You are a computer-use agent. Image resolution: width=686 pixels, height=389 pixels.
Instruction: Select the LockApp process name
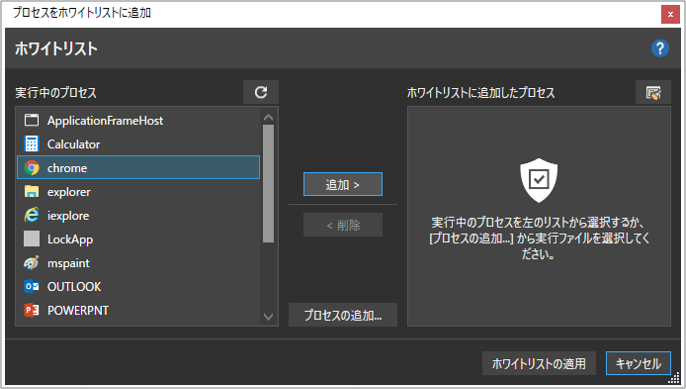point(70,239)
